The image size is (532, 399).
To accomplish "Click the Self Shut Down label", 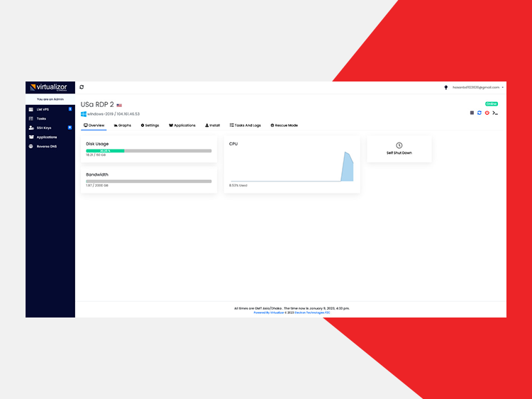I will 399,153.
